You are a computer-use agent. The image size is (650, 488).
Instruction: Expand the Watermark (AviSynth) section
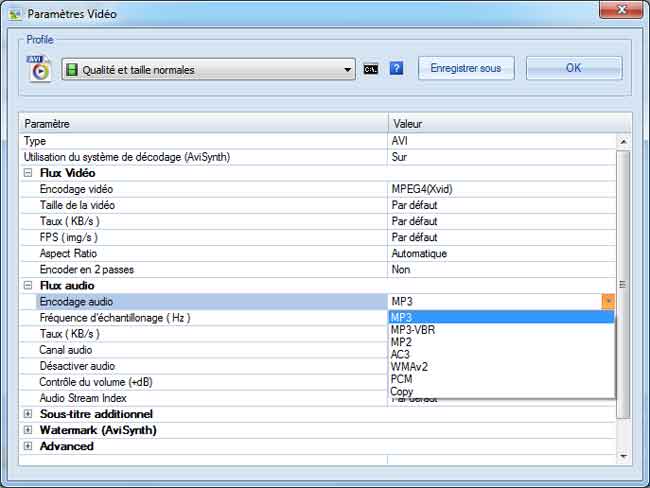tap(27, 430)
